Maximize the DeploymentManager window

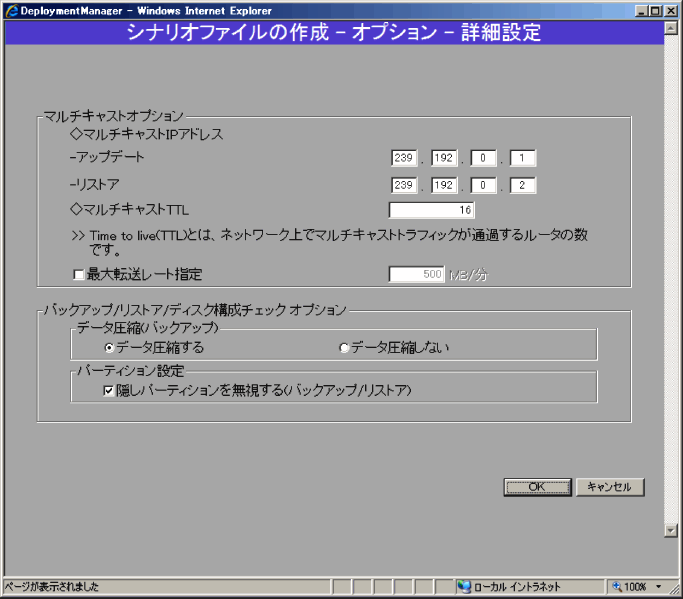point(655,11)
